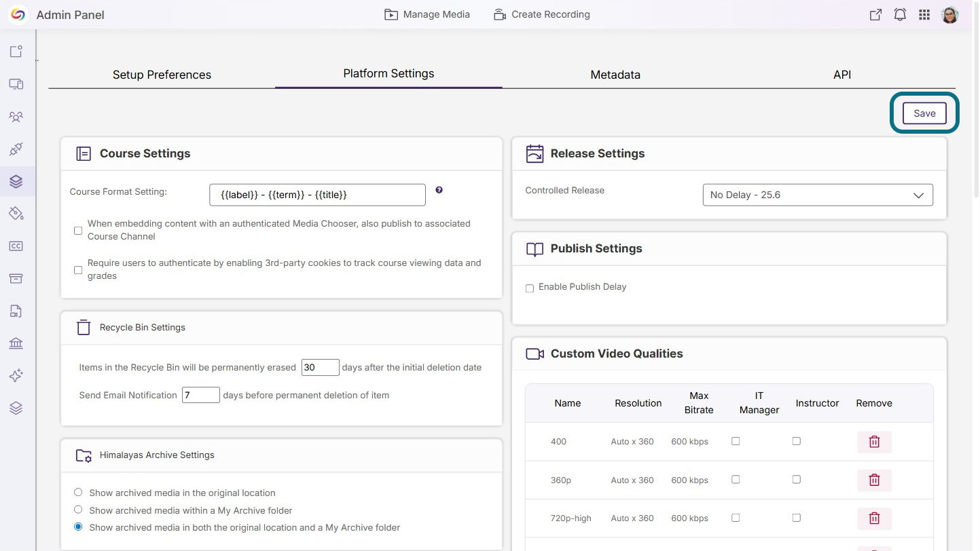The image size is (980, 551).
Task: Open the archive box sidebar icon
Action: click(x=16, y=279)
